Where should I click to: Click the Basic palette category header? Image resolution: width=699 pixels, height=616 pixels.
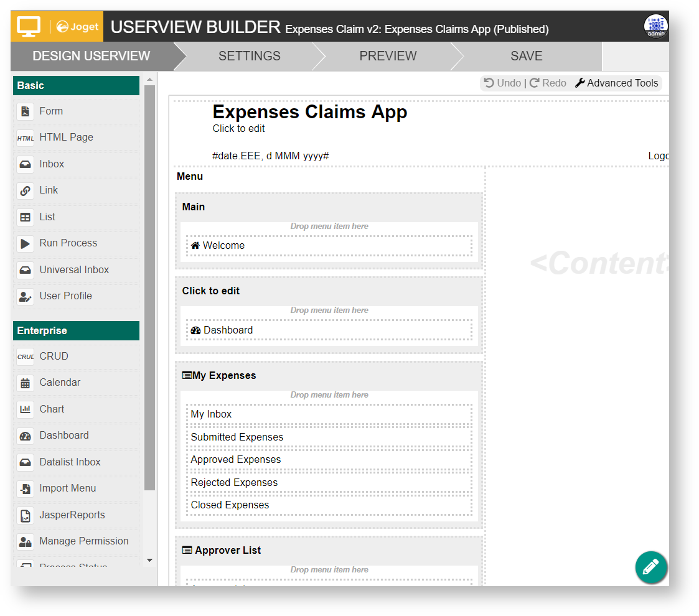click(76, 86)
